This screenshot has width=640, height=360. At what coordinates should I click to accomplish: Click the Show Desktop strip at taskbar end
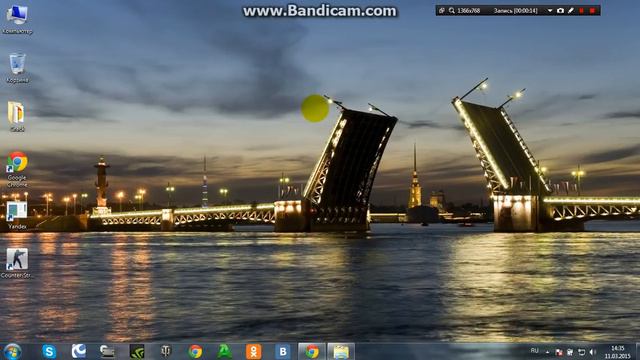637,351
